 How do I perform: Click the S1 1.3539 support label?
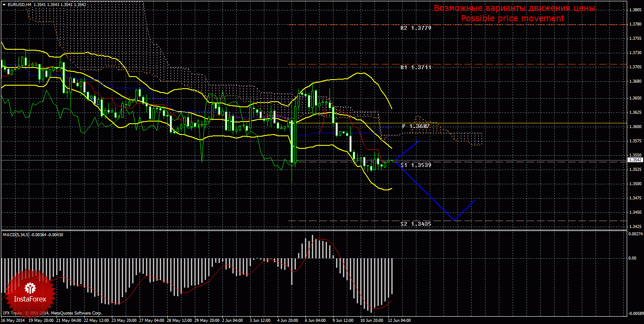pyautogui.click(x=416, y=165)
